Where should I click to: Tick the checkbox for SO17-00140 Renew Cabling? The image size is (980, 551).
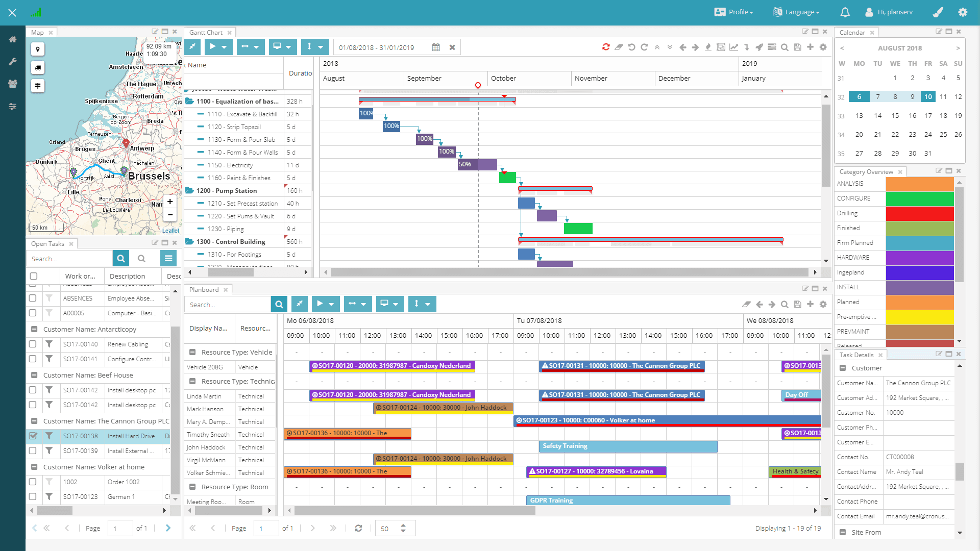(x=33, y=344)
